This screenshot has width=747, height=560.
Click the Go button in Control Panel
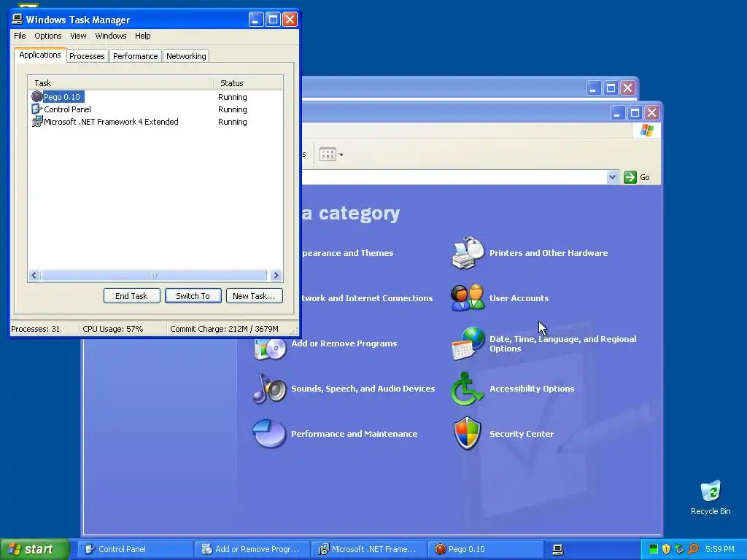pos(638,177)
